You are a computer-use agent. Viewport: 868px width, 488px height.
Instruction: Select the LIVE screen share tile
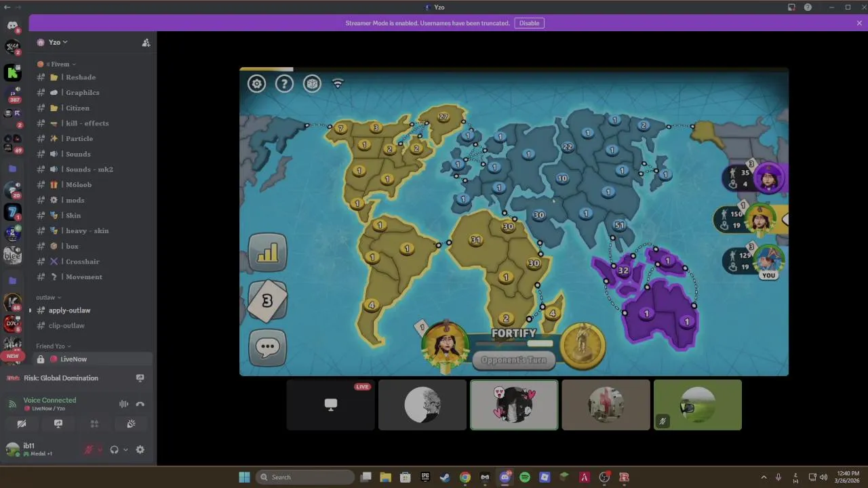coord(331,405)
